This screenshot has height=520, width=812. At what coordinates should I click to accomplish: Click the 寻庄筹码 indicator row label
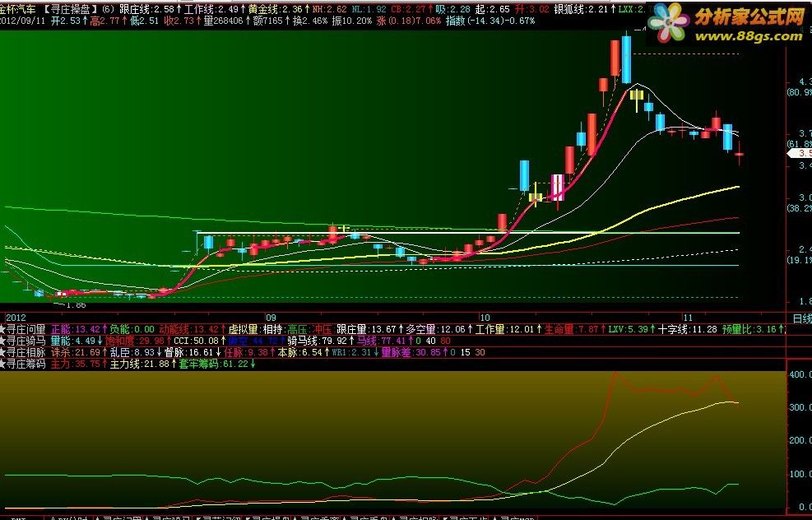(x=26, y=364)
